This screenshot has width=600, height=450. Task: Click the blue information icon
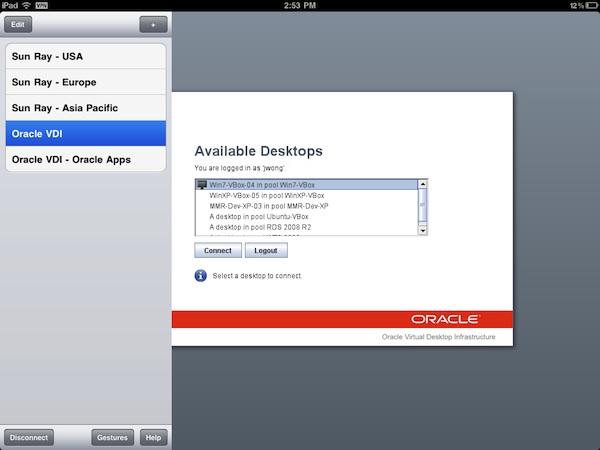[201, 276]
